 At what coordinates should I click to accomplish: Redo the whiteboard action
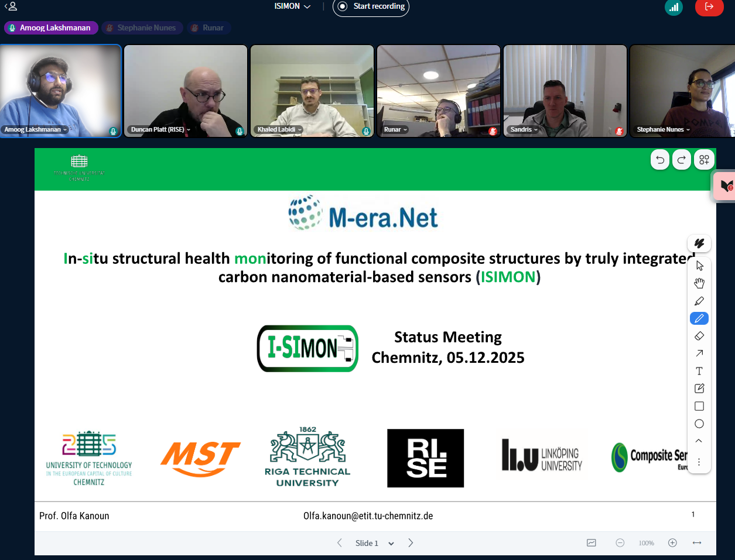pos(682,160)
